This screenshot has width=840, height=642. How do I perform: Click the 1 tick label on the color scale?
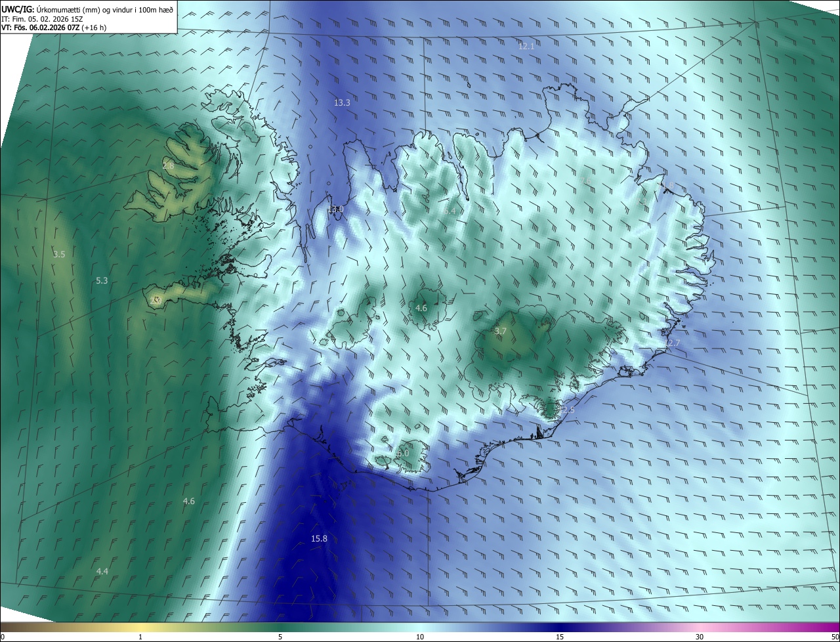[x=140, y=637]
